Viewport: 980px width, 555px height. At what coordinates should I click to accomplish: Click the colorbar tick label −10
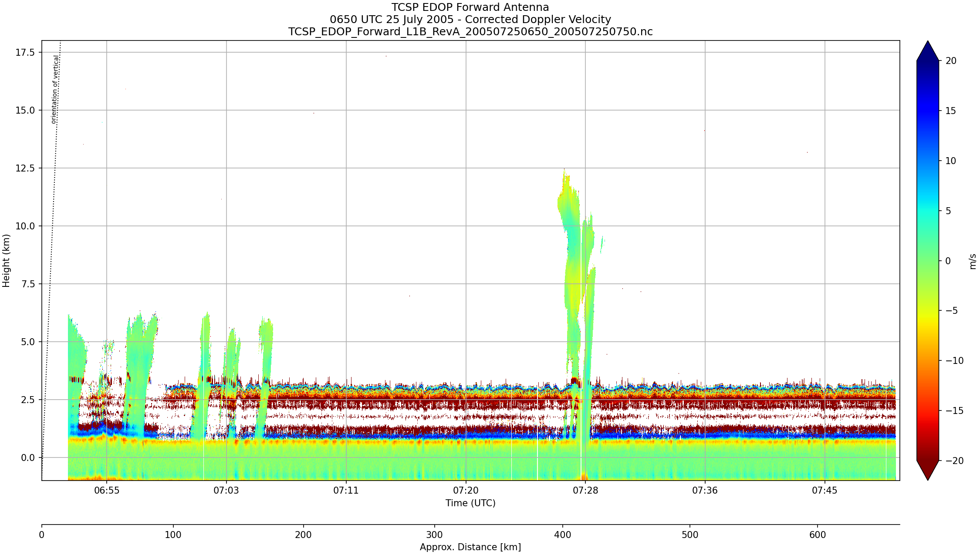(955, 361)
